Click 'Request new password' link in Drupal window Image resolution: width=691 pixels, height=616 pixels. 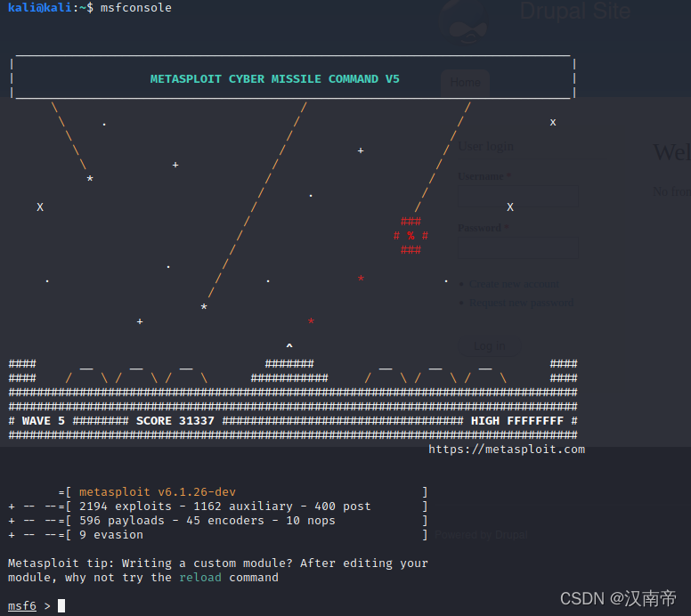[521, 304]
